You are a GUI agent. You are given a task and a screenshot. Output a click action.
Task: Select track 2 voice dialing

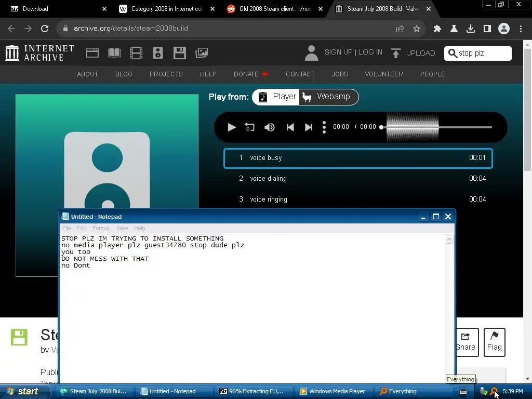358,179
